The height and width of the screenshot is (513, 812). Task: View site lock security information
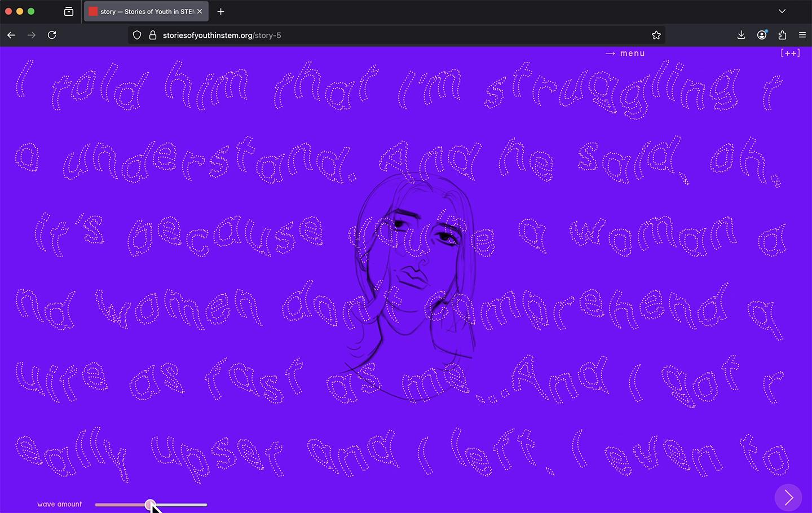[152, 35]
